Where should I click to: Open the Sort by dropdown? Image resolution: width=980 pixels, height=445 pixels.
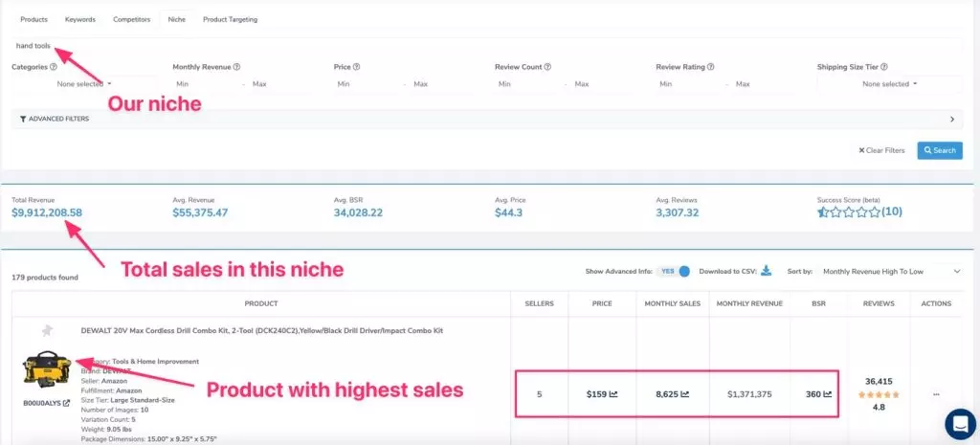pos(891,271)
